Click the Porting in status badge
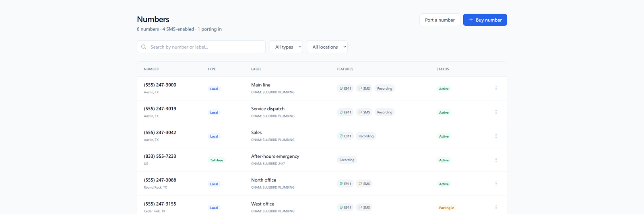 click(x=447, y=208)
